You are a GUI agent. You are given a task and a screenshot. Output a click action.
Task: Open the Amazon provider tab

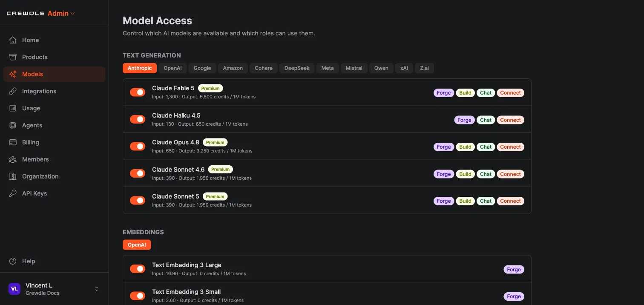pyautogui.click(x=233, y=68)
